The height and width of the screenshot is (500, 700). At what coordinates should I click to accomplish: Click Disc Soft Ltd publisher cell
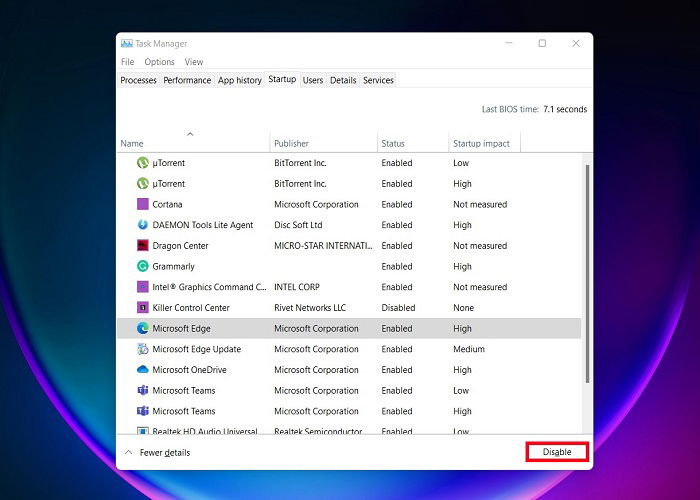(298, 225)
